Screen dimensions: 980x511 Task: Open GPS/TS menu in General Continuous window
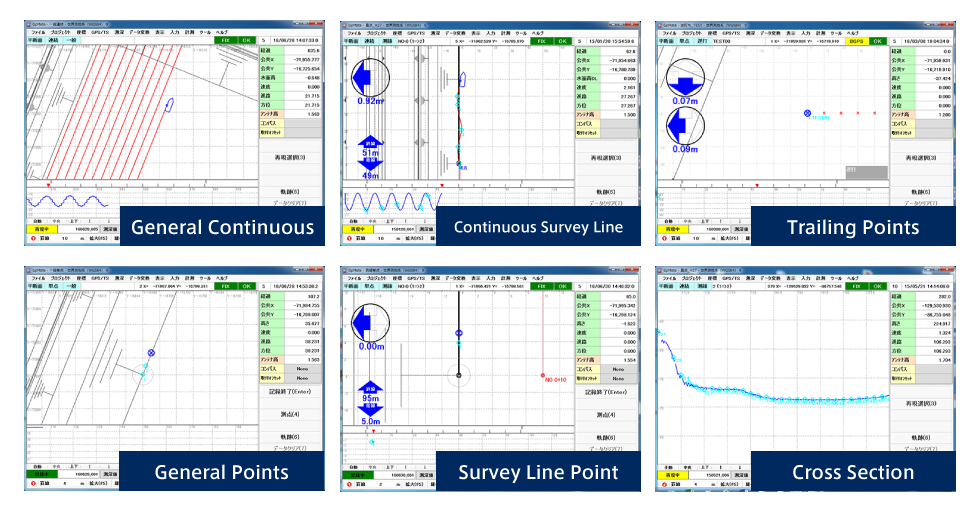coord(99,32)
